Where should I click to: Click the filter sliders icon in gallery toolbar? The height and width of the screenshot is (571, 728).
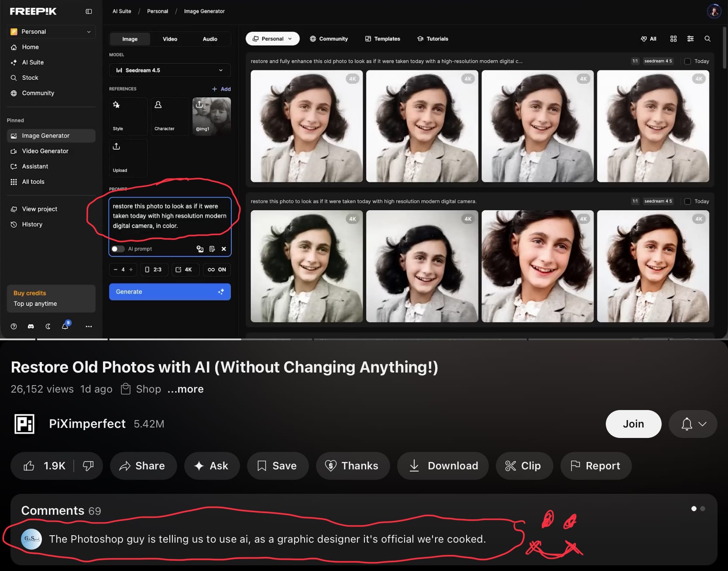tap(690, 39)
